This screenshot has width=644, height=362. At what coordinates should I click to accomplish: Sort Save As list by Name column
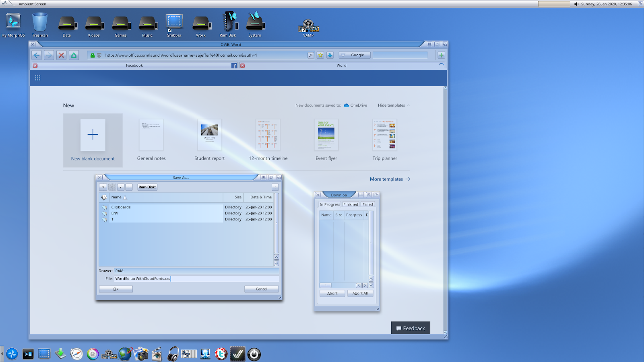pos(167,197)
